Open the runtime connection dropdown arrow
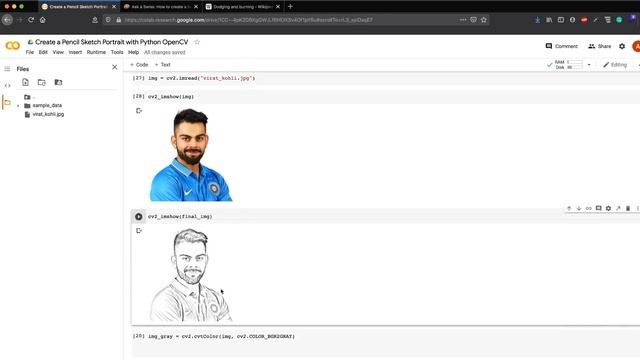Image resolution: width=640 pixels, height=360 pixels. (x=589, y=65)
